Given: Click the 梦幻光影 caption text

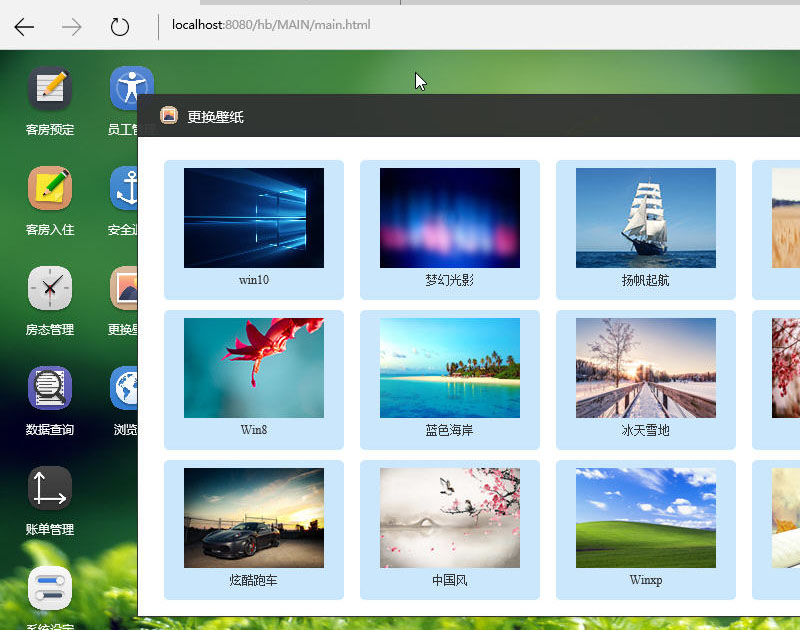Looking at the screenshot, I should (x=449, y=280).
